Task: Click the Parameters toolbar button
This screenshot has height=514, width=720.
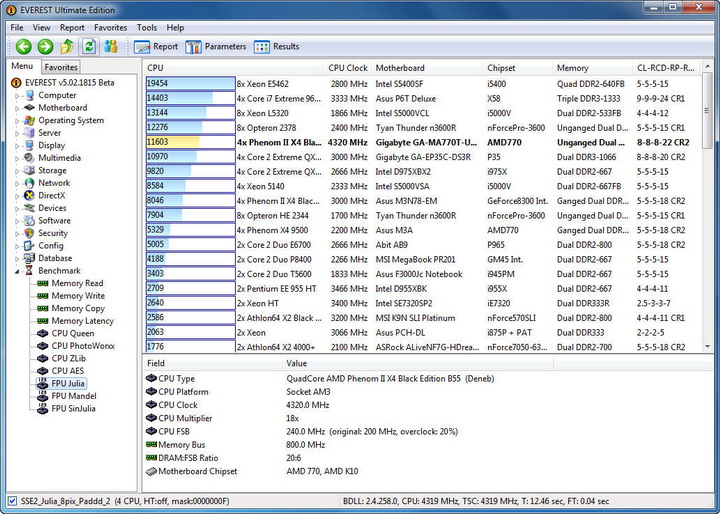Action: tap(216, 46)
